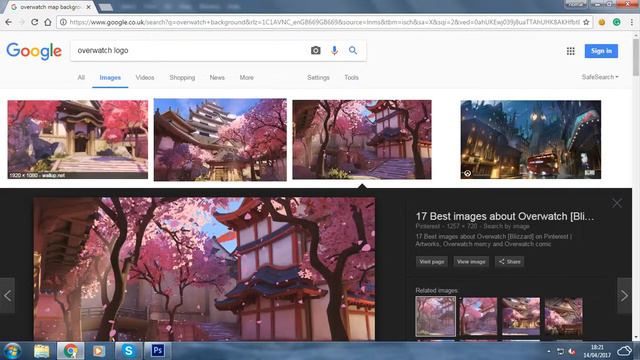The height and width of the screenshot is (360, 640).
Task: Reload the page with the refresh icon
Action: coord(35,22)
